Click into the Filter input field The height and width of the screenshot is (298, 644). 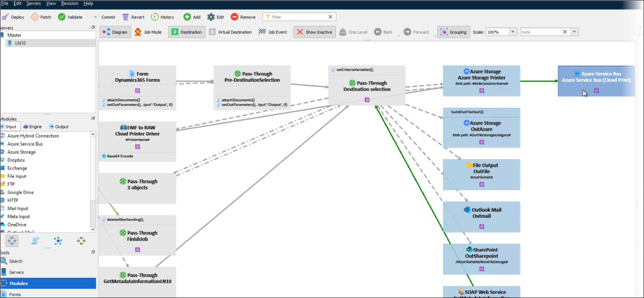[x=296, y=17]
